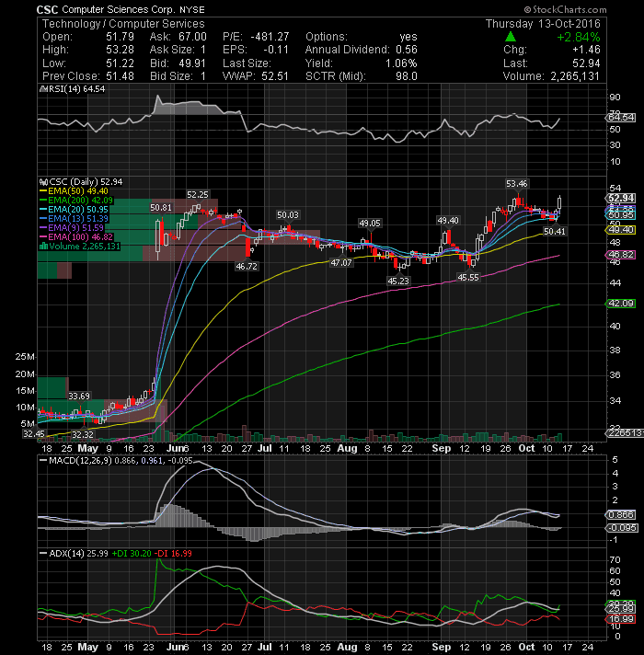The height and width of the screenshot is (655, 644).
Task: Click the Bid price 49.91
Action: point(192,63)
